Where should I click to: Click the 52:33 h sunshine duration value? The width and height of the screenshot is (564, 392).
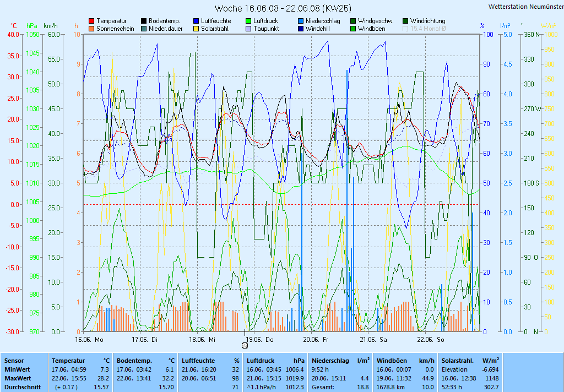452,388
